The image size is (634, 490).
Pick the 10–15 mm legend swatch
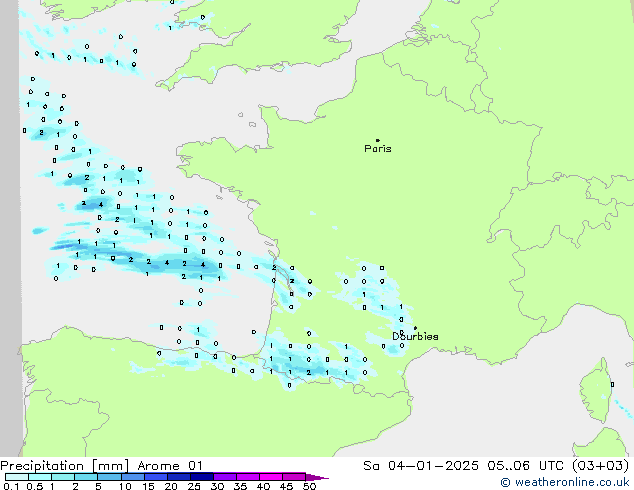(x=132, y=477)
